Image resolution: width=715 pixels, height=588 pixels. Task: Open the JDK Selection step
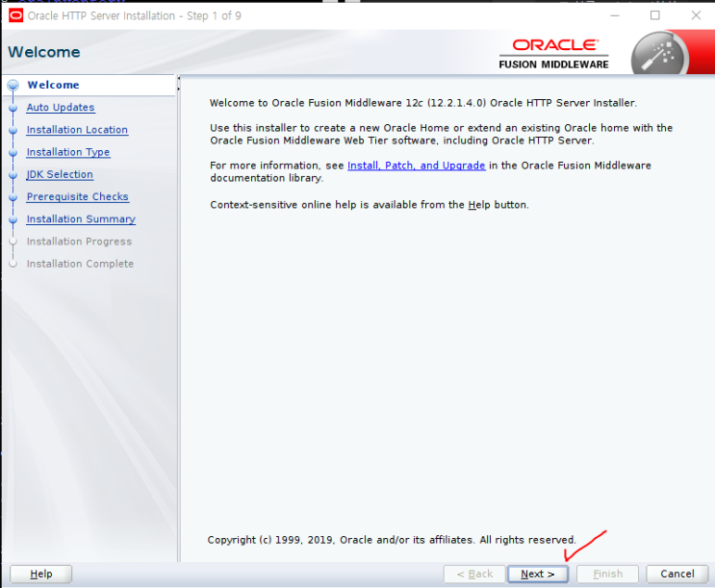(x=60, y=174)
